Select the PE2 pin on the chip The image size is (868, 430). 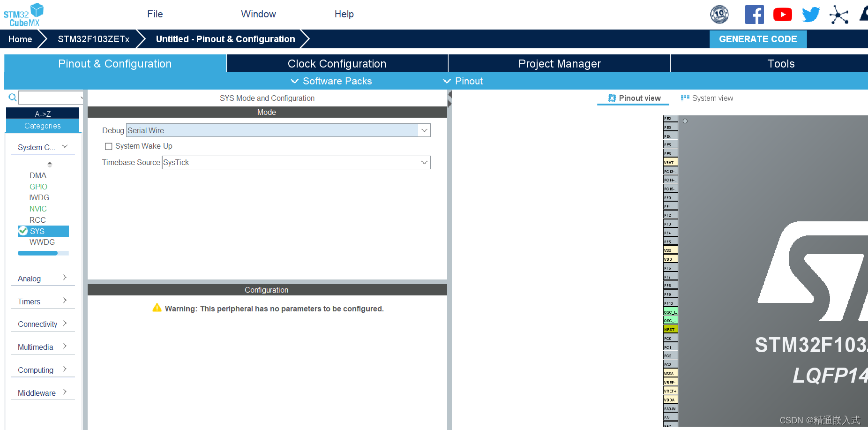(670, 119)
